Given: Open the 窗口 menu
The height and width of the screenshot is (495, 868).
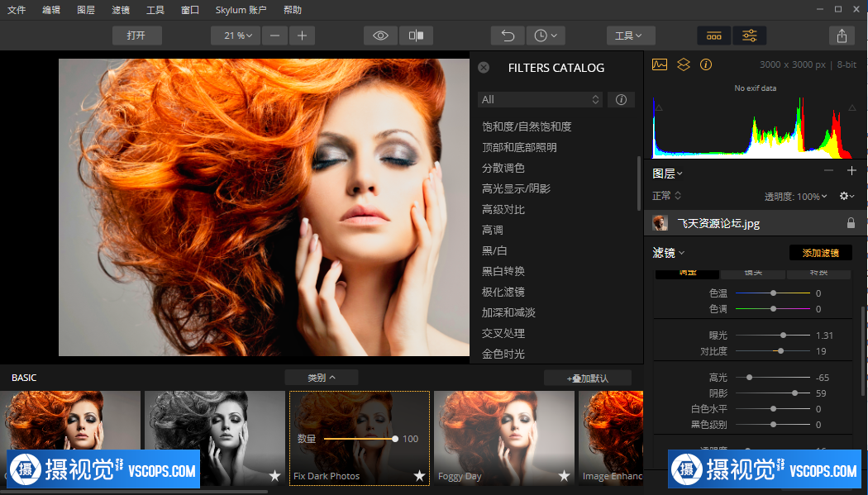Looking at the screenshot, I should coord(190,10).
